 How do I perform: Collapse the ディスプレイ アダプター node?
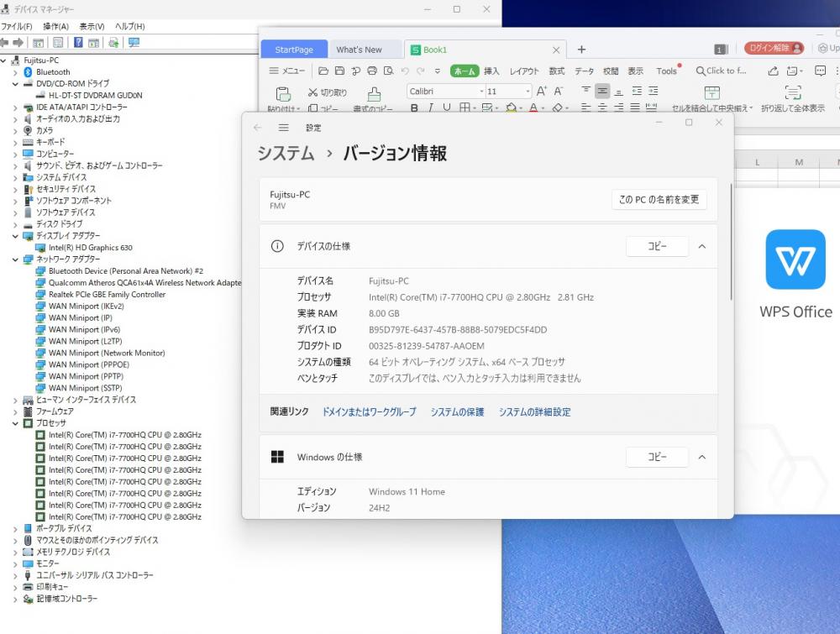point(15,236)
